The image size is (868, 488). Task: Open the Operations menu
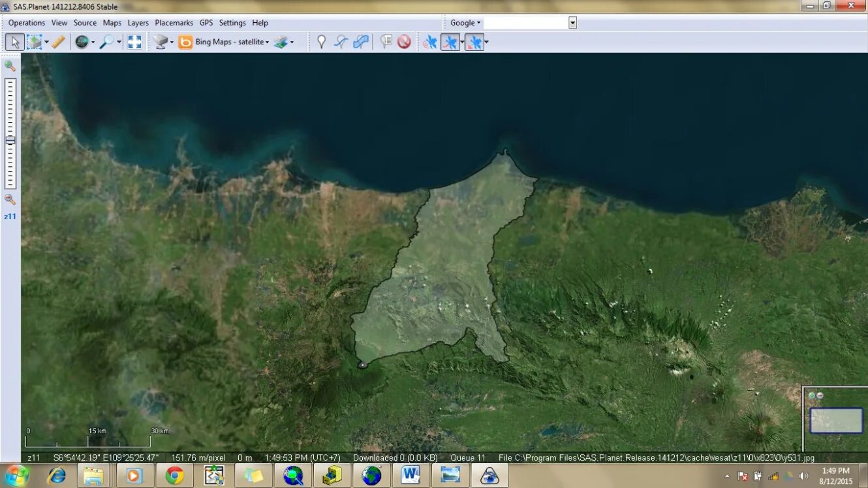click(27, 23)
